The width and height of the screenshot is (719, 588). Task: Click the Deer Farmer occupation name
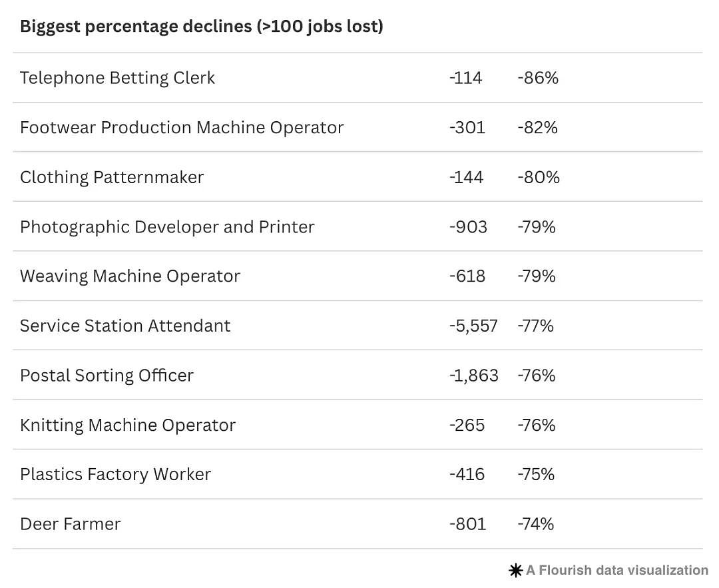71,524
